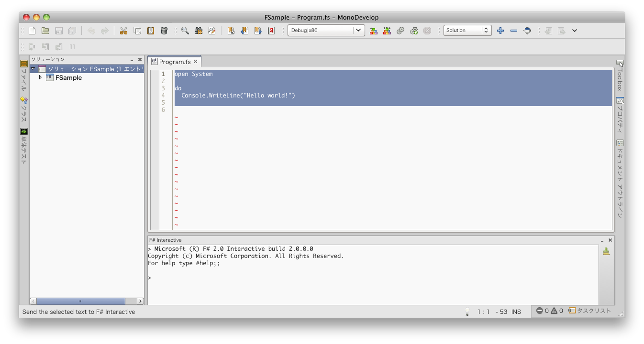Click the Rebuild solution blocks icon

click(x=387, y=31)
